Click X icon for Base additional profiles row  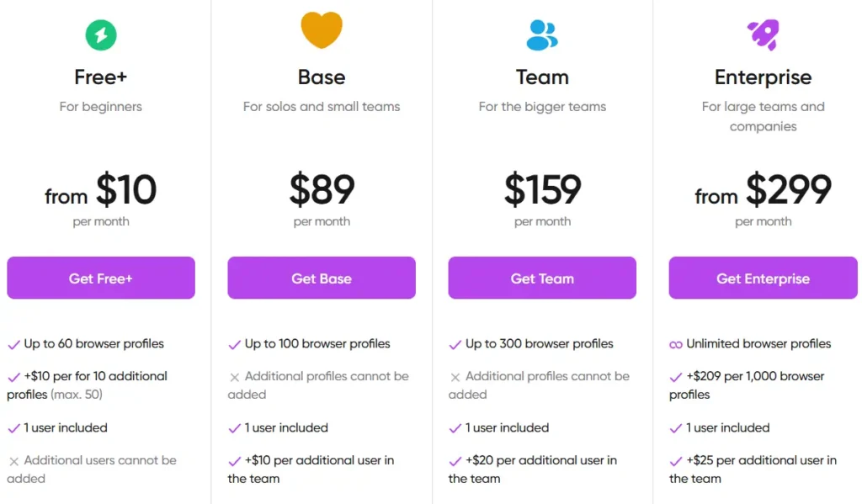tap(234, 377)
